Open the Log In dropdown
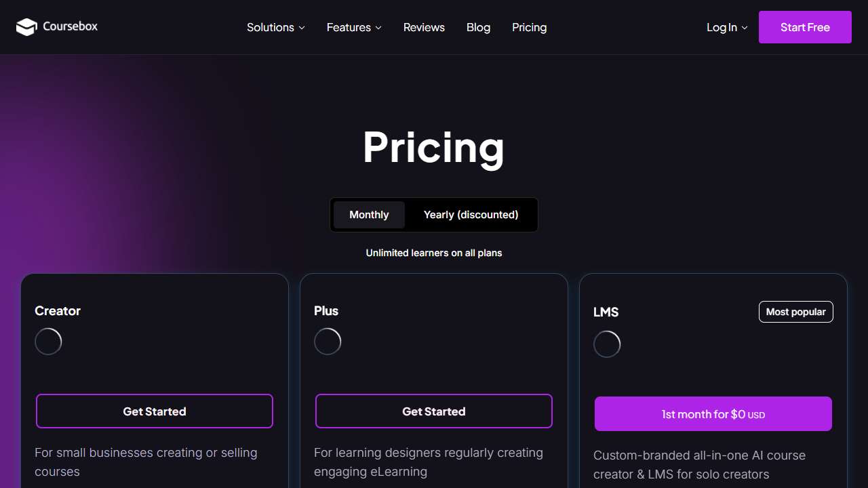The image size is (868, 488). [x=726, y=27]
